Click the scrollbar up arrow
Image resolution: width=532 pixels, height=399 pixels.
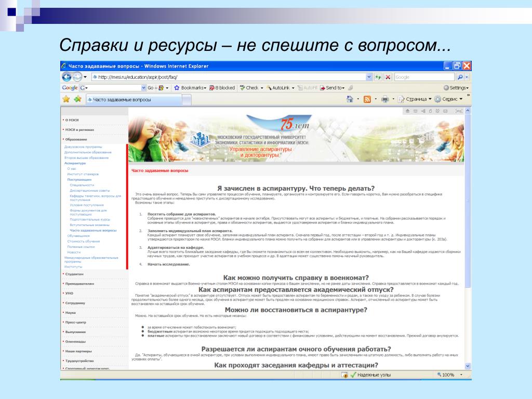click(468, 111)
